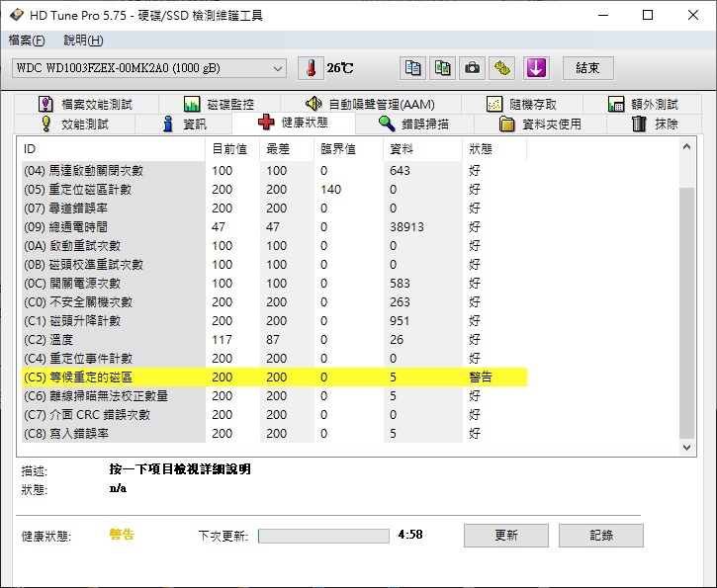Open the 說明(H) menu
This screenshot has width=717, height=588.
[x=83, y=41]
